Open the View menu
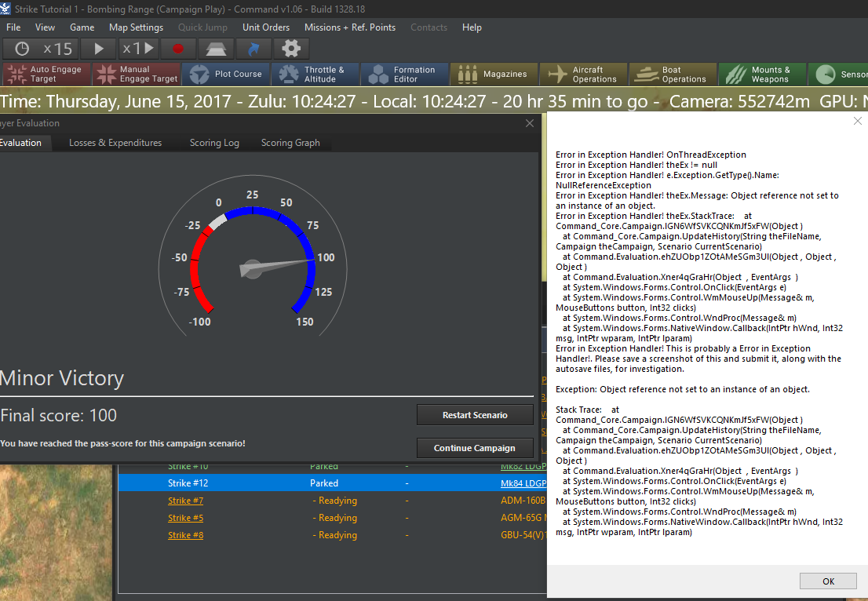 tap(45, 27)
